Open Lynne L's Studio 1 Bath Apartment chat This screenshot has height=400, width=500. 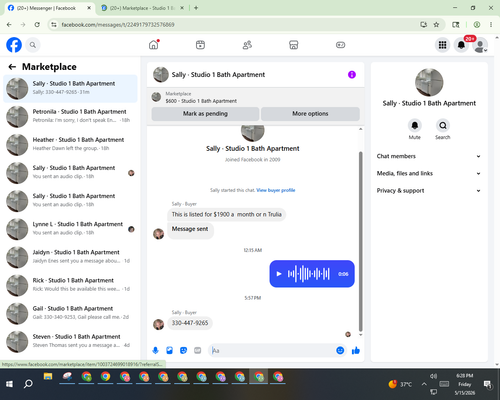[70, 229]
